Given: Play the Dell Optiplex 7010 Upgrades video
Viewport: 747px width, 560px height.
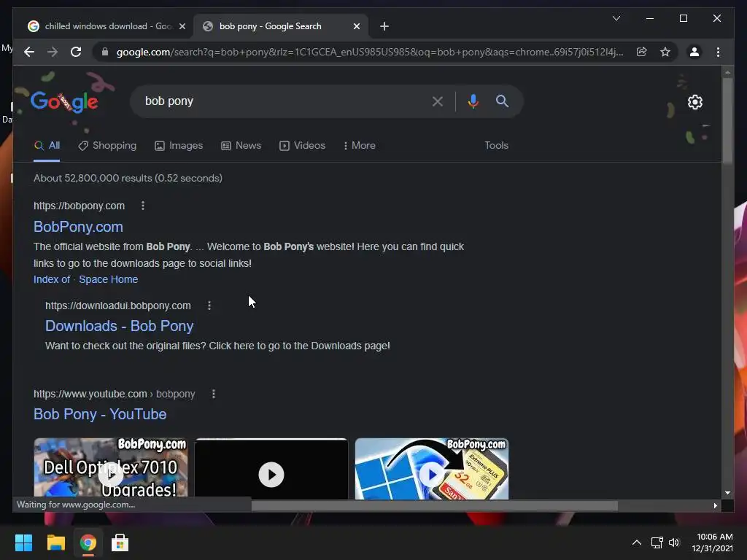Looking at the screenshot, I should click(111, 468).
